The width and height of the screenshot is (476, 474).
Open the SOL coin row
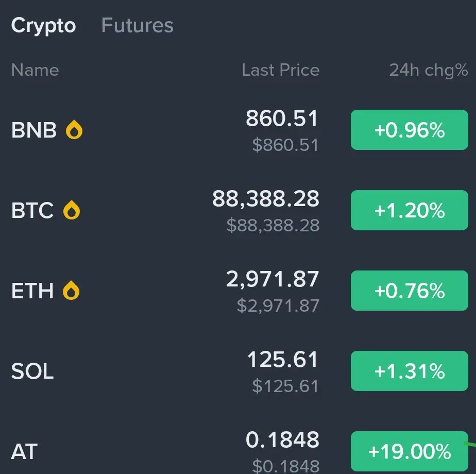point(32,371)
